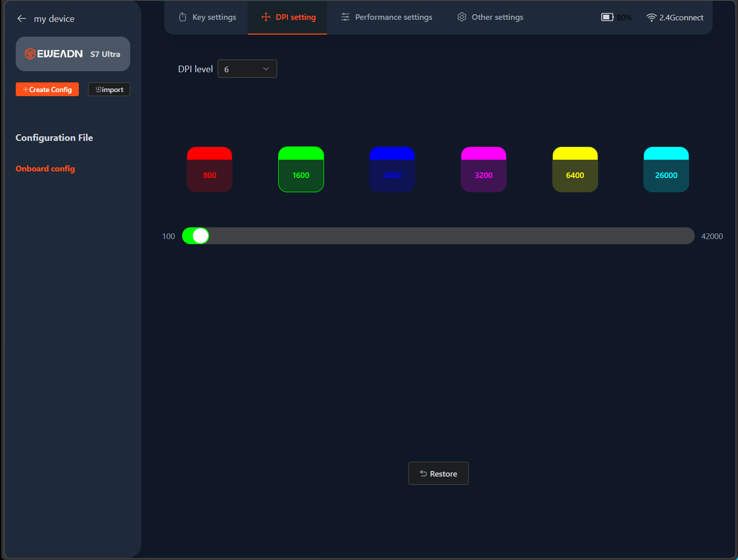Click the back arrow beside my device
Screen dimensions: 738x560
pyautogui.click(x=21, y=19)
